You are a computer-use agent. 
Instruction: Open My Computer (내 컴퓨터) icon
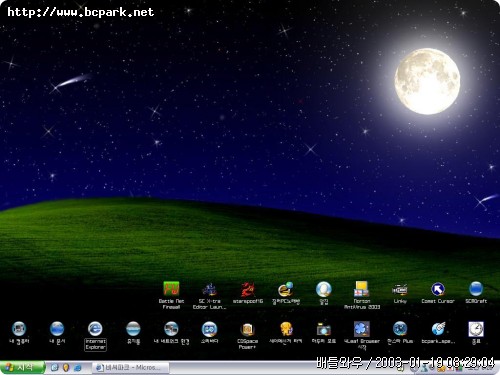point(19,329)
